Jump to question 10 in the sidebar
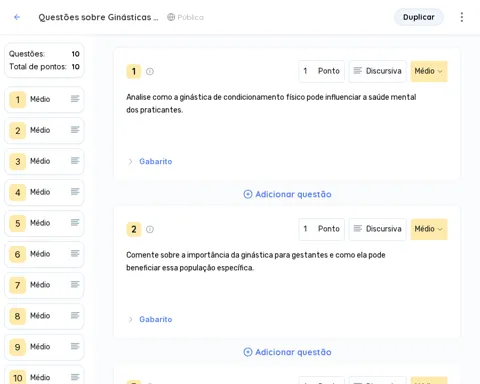Screen dimensions: 480x384 point(44,375)
